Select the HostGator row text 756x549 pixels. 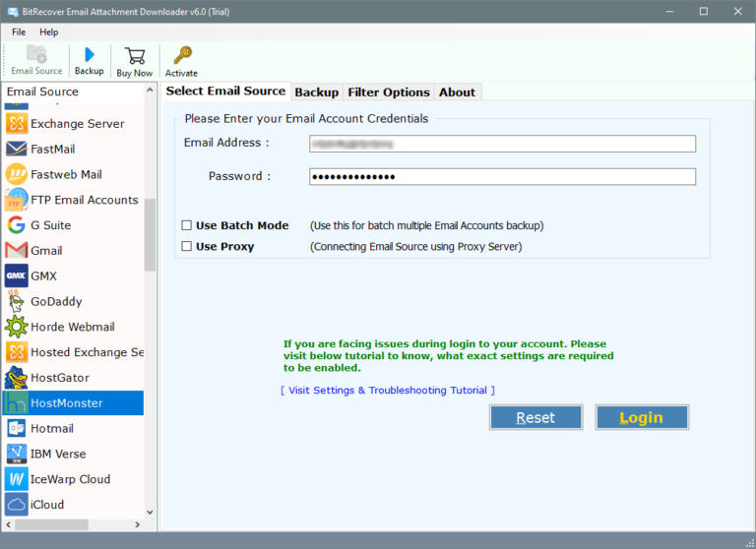pyautogui.click(x=60, y=378)
